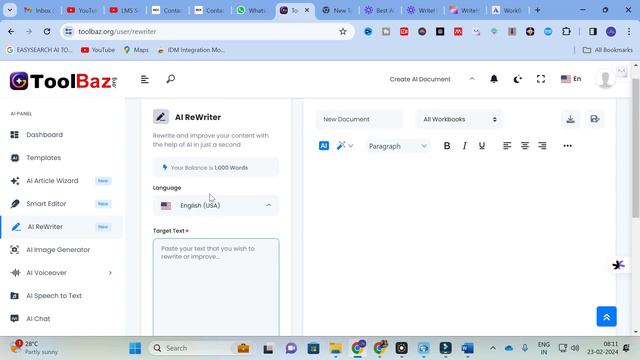
Task: Open Microsoft Word from taskbar
Action: click(x=467, y=348)
